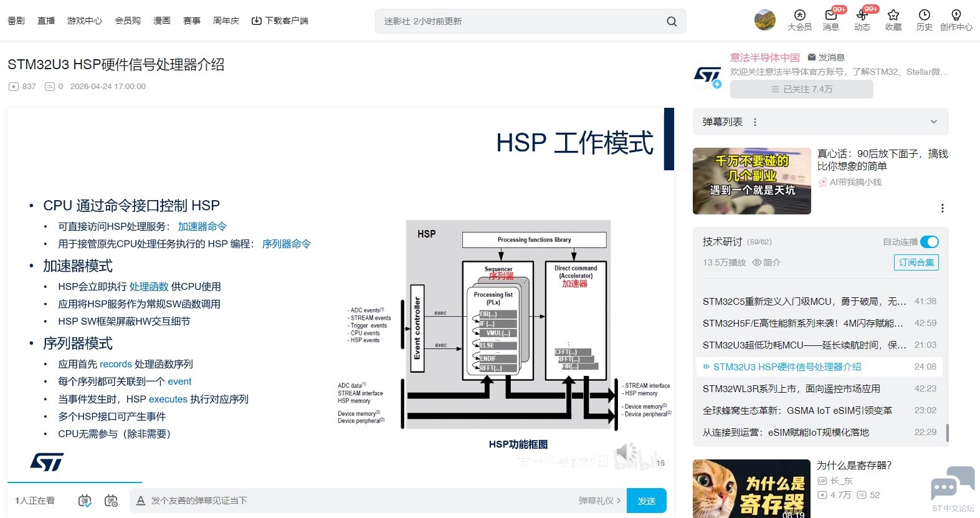980x518 pixels.
Task: Open the danmaku font style icon
Action: click(141, 501)
